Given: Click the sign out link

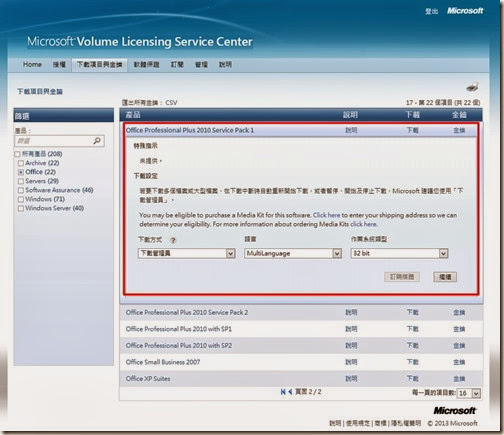Looking at the screenshot, I should tap(431, 11).
